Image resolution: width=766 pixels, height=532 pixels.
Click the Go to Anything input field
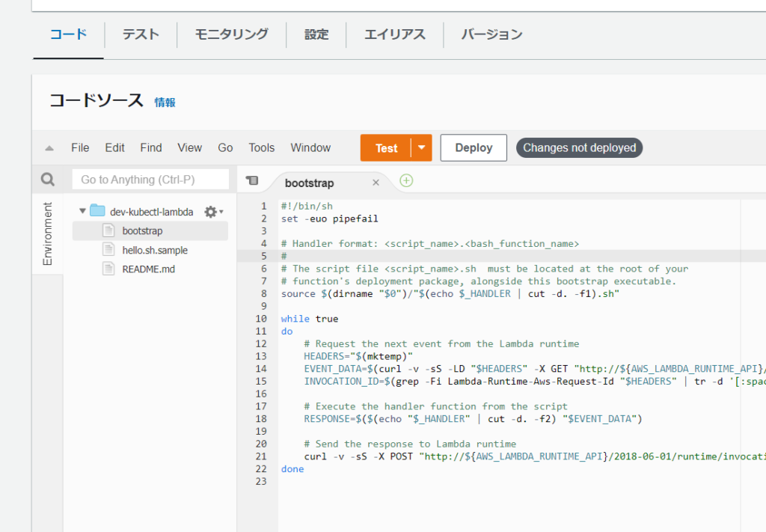click(150, 180)
